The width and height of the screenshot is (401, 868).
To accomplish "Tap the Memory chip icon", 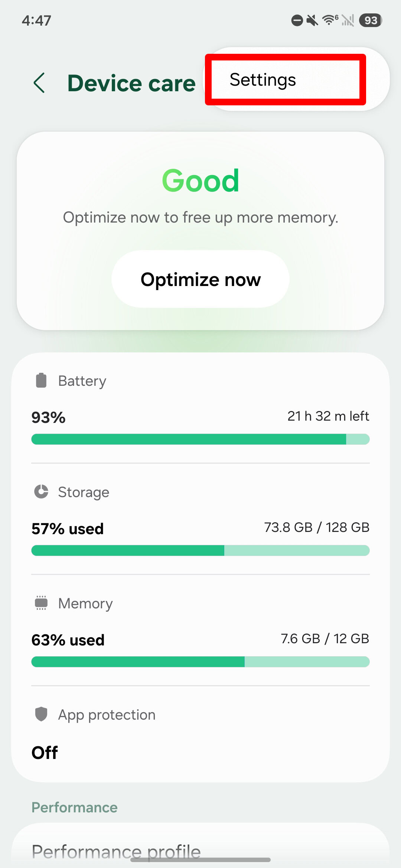I will tap(41, 603).
